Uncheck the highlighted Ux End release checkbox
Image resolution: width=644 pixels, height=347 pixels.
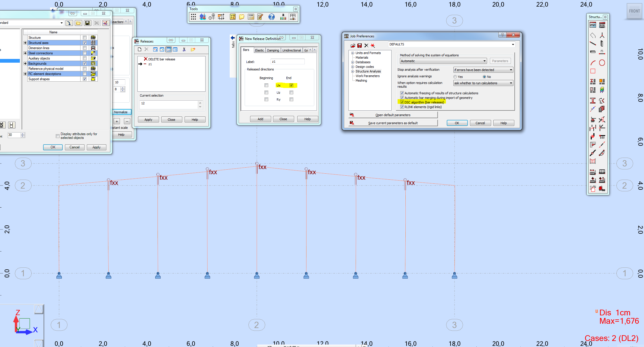(x=292, y=85)
